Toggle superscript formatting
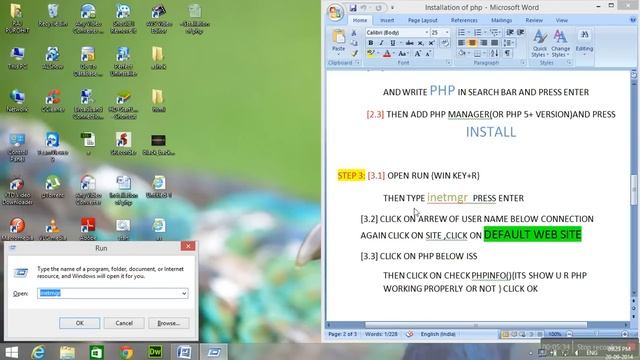Screen dimensions: 640x360 click(x=431, y=43)
